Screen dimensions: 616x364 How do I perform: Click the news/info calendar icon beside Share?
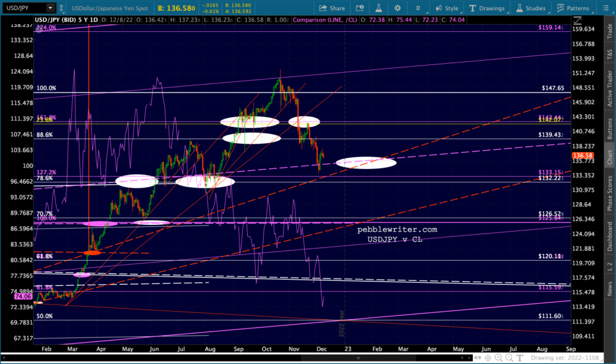[x=360, y=8]
